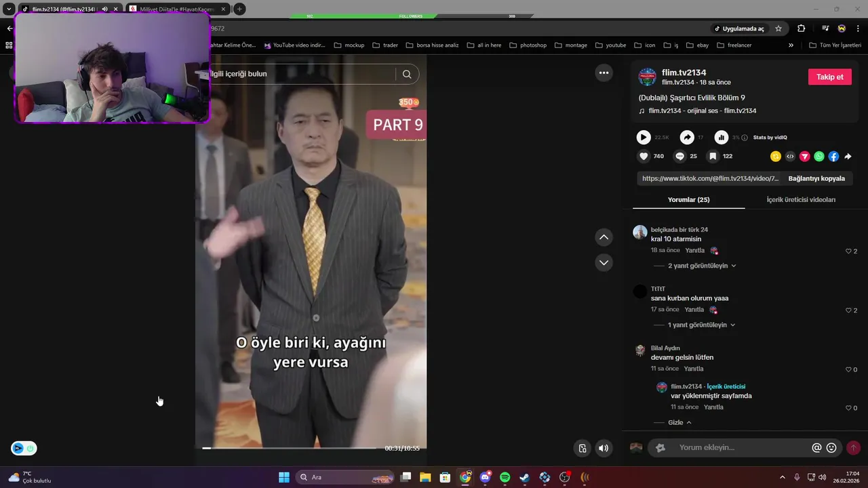Screen dimensions: 868x488
Task: Like the 'sana kurban olurum yaaa' comment
Action: tap(848, 310)
